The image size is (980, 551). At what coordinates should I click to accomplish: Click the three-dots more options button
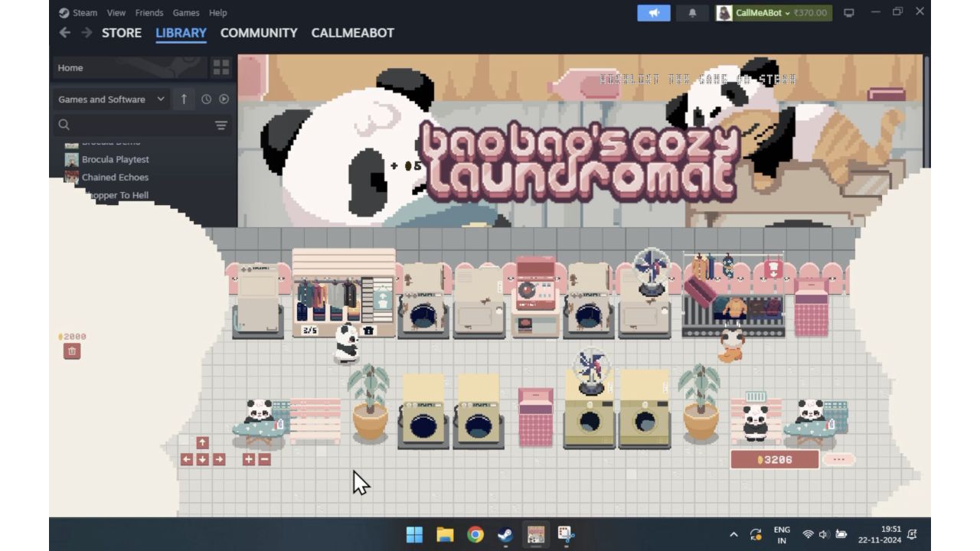click(x=838, y=459)
